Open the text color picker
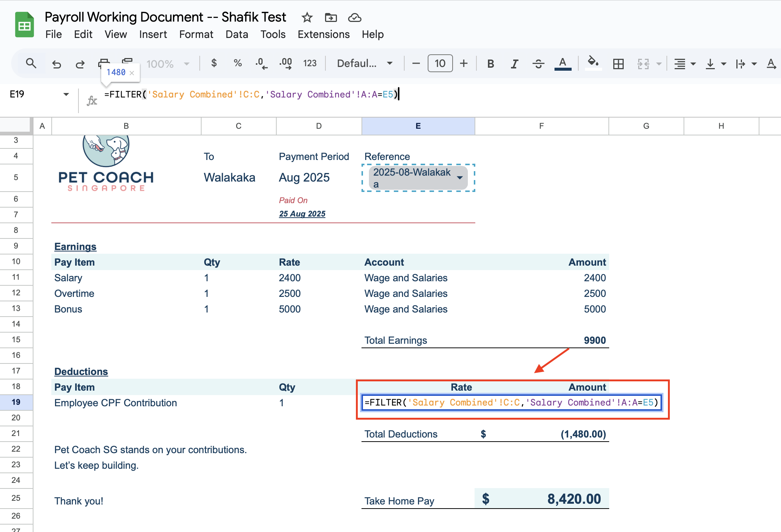The width and height of the screenshot is (781, 532). (563, 64)
